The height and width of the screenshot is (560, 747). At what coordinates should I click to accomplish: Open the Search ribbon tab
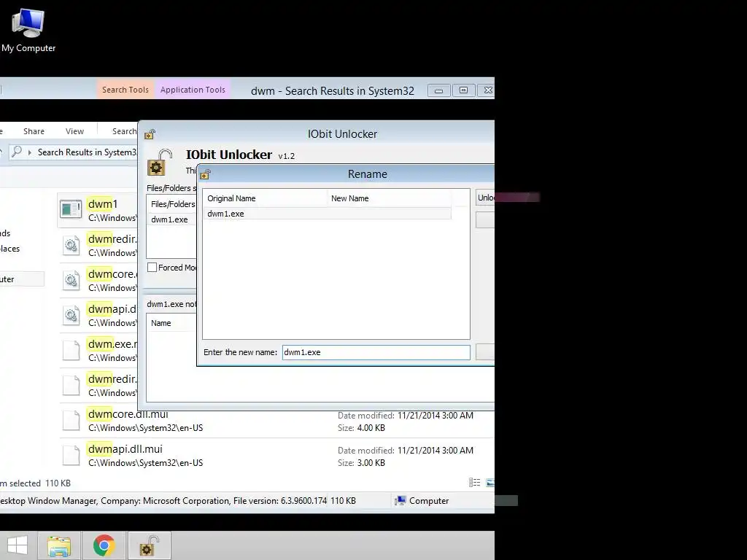click(124, 131)
